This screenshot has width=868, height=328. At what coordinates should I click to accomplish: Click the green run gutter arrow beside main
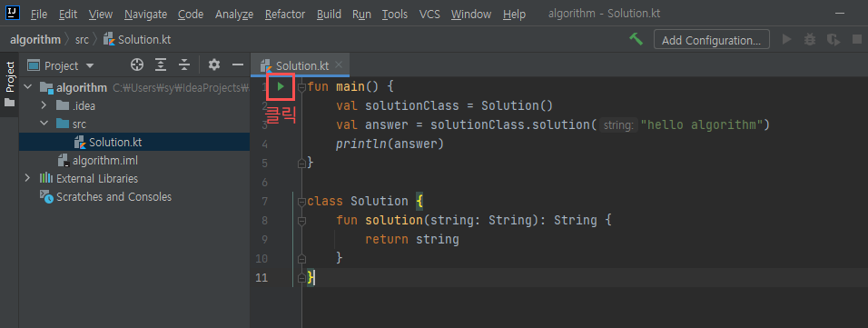[x=281, y=86]
